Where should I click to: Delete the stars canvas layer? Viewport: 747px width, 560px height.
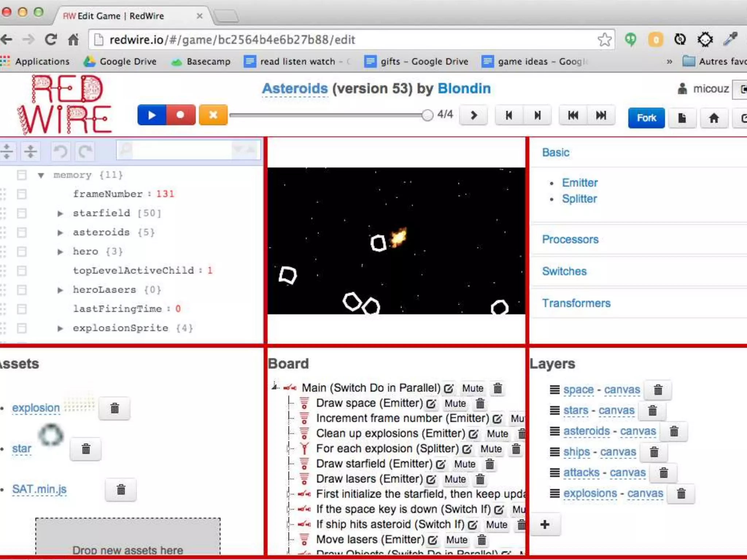point(653,411)
